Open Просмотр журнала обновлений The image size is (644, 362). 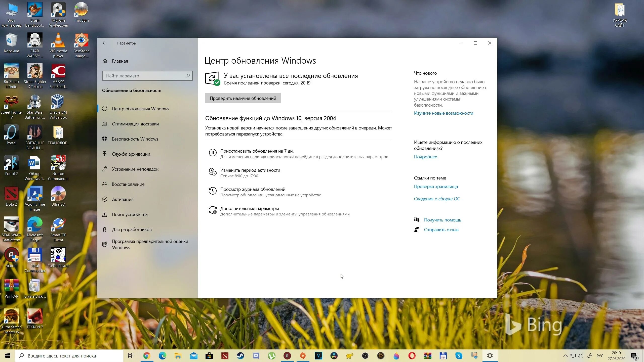pyautogui.click(x=253, y=189)
